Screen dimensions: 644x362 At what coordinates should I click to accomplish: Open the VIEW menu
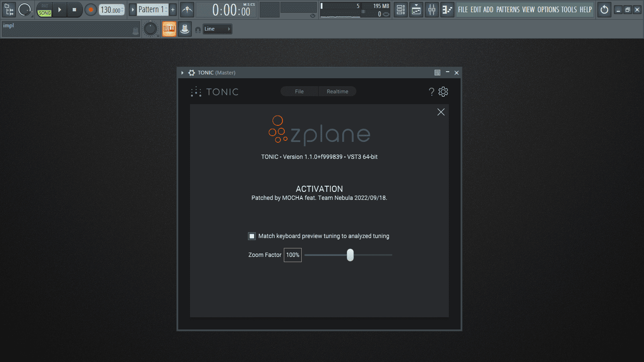click(528, 9)
